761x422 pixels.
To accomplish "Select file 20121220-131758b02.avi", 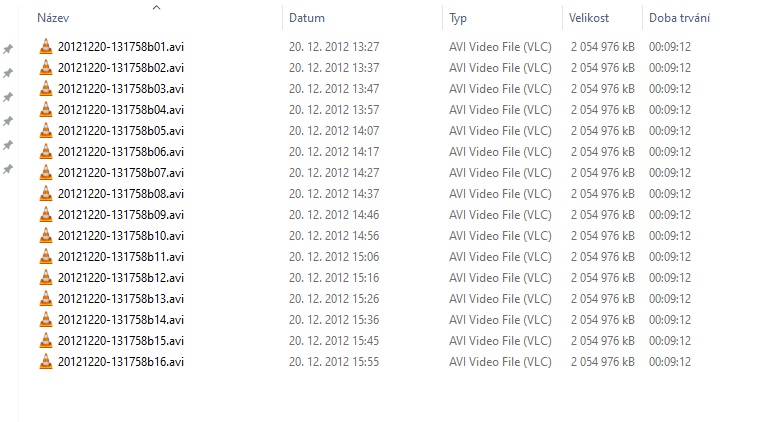I will [121, 67].
